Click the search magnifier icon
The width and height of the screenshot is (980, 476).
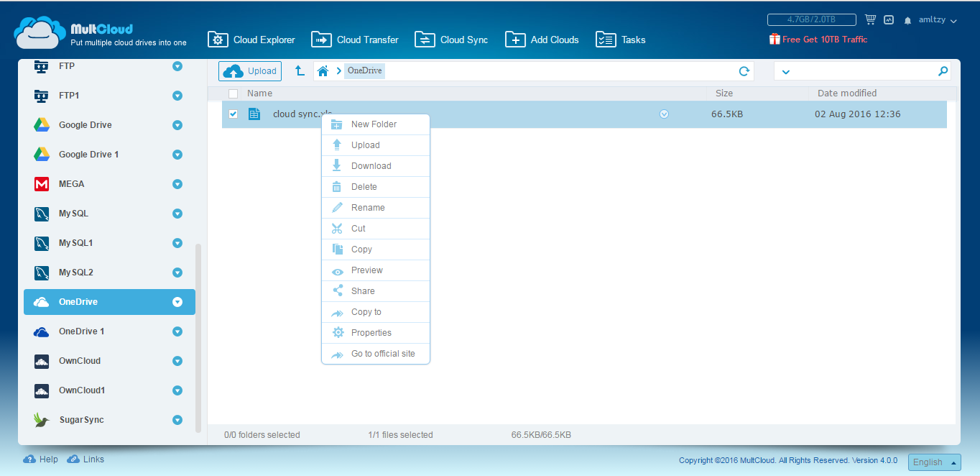coord(943,71)
